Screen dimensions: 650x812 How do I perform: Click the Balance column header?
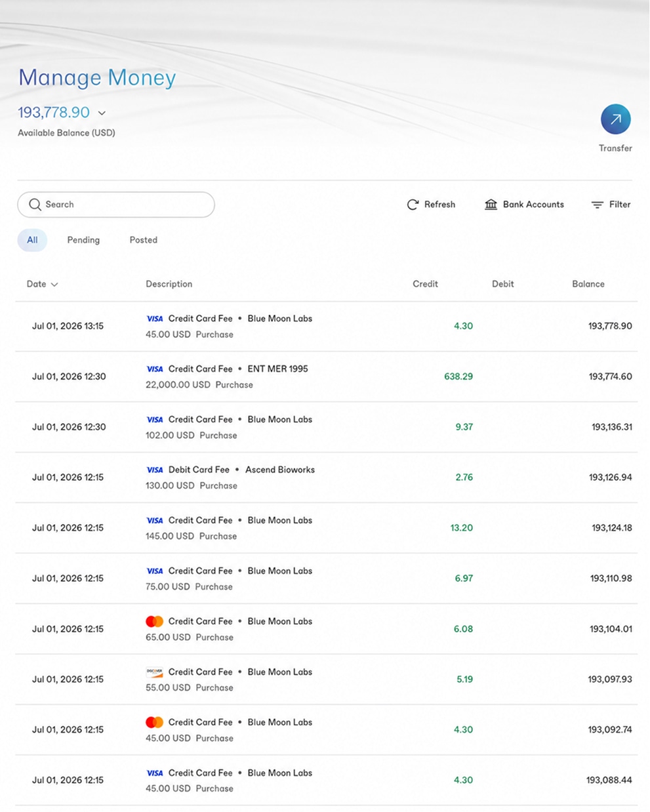(588, 284)
